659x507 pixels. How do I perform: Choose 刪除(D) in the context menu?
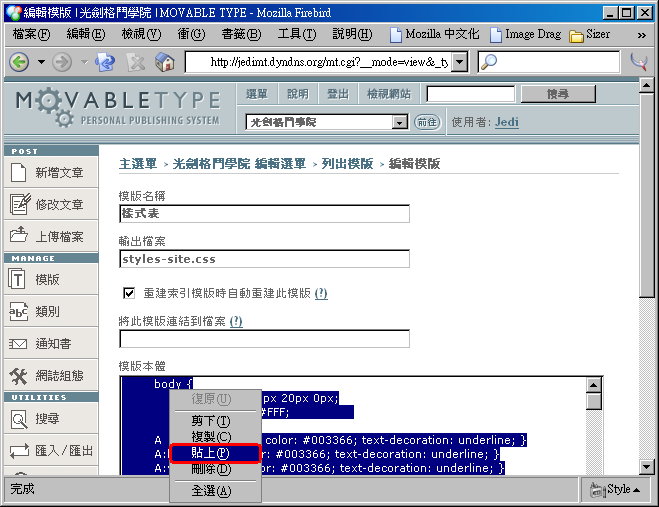216,469
